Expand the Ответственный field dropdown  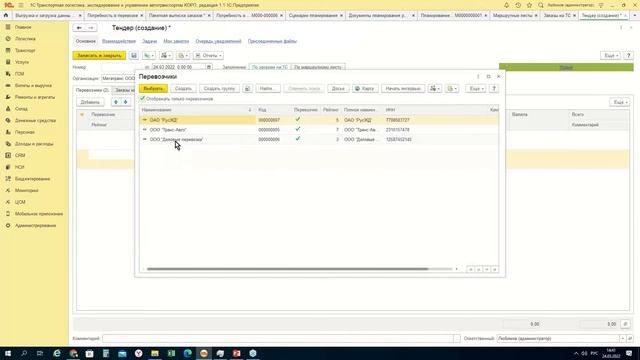point(623,338)
